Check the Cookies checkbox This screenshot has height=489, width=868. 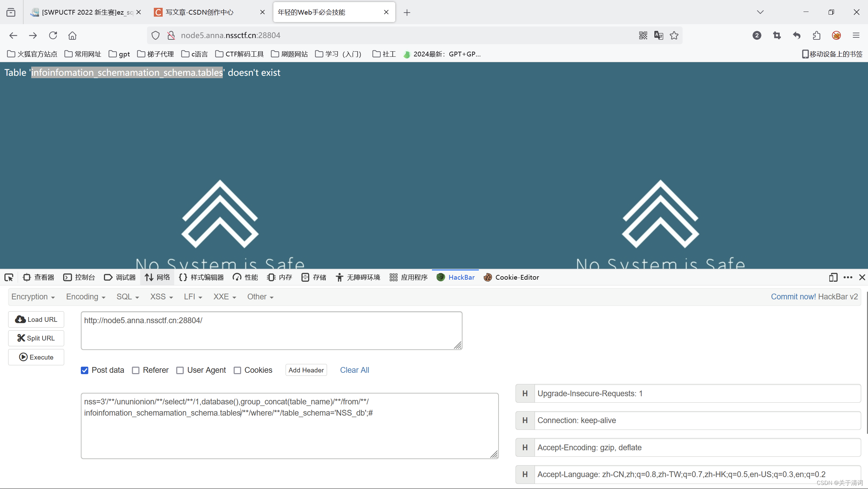237,370
